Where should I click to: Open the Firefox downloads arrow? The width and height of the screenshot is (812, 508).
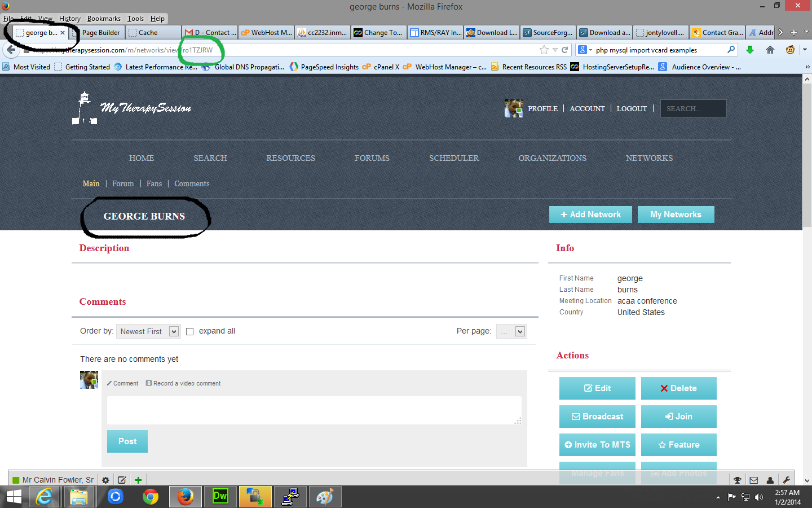click(750, 50)
